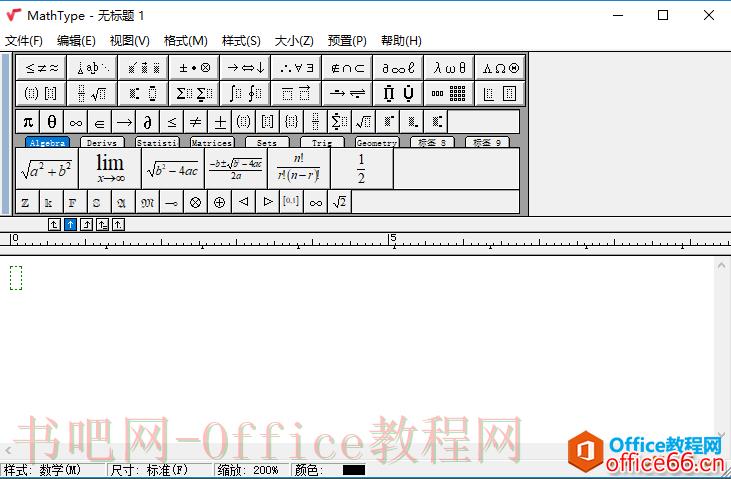Open the 编辑(E) menu

point(76,41)
